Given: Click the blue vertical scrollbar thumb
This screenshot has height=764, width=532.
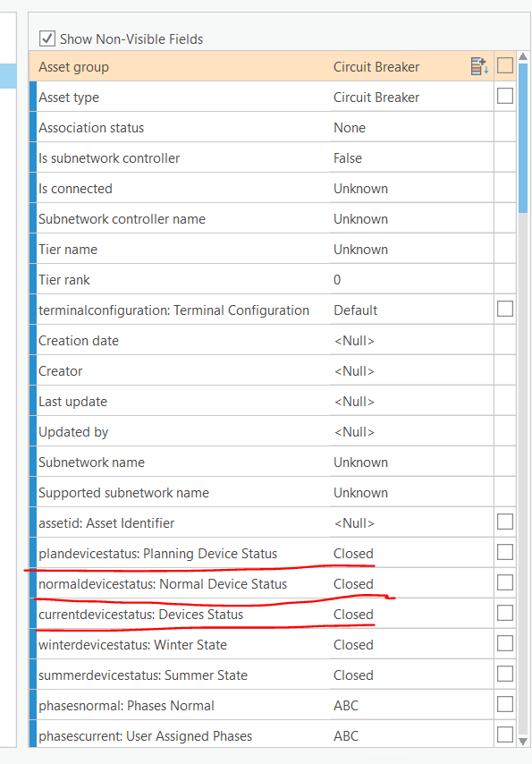Looking at the screenshot, I should pyautogui.click(x=523, y=138).
